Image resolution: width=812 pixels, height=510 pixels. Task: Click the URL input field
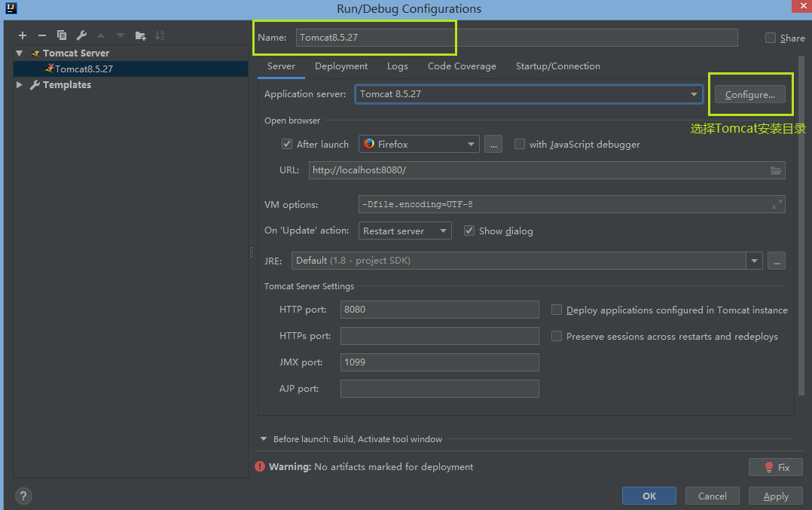[x=547, y=170]
